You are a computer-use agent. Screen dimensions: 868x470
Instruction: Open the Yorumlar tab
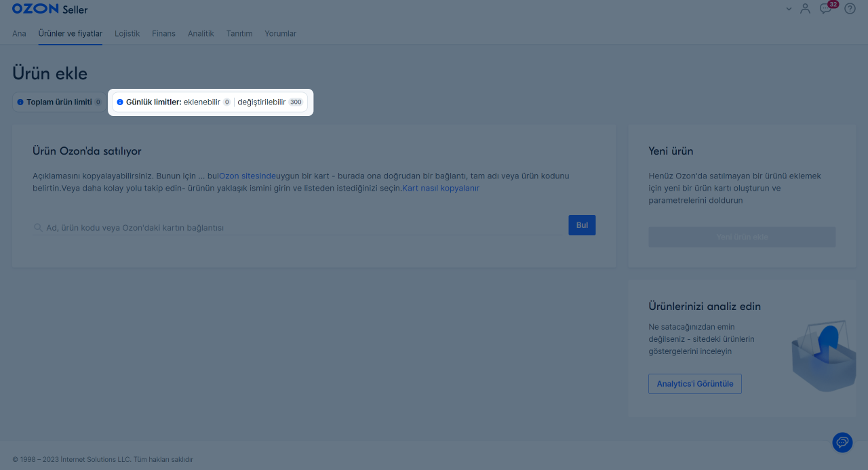point(280,33)
